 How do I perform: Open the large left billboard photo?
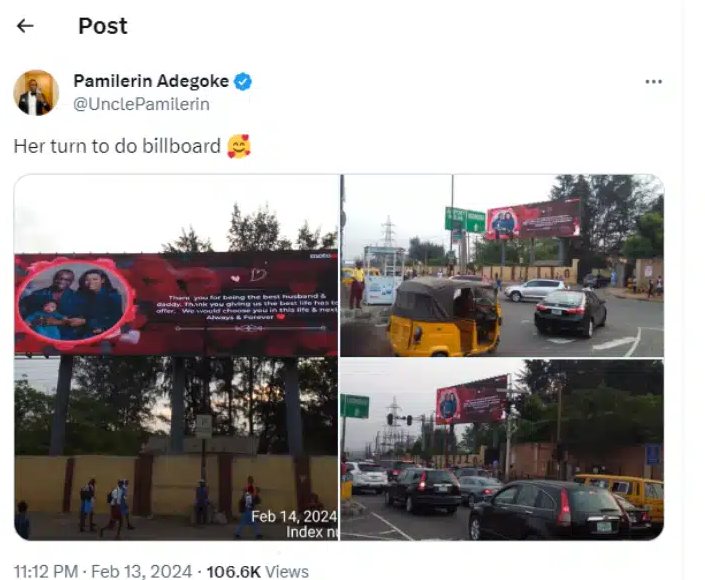pyautogui.click(x=176, y=357)
